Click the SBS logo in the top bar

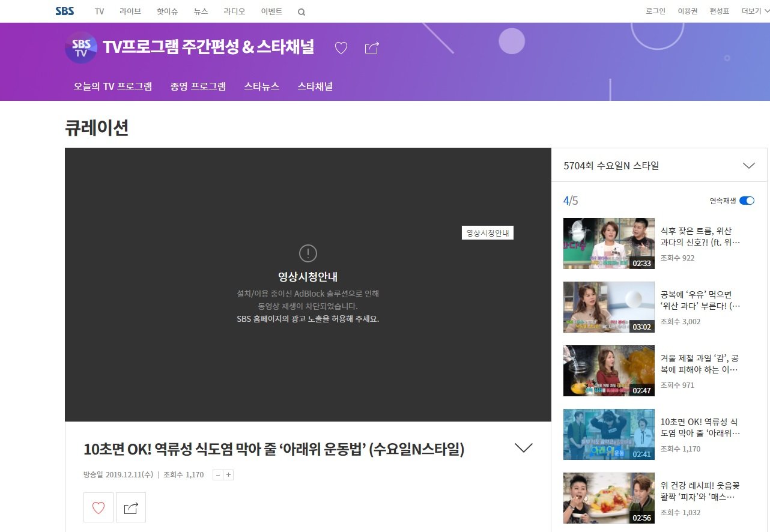[x=64, y=11]
